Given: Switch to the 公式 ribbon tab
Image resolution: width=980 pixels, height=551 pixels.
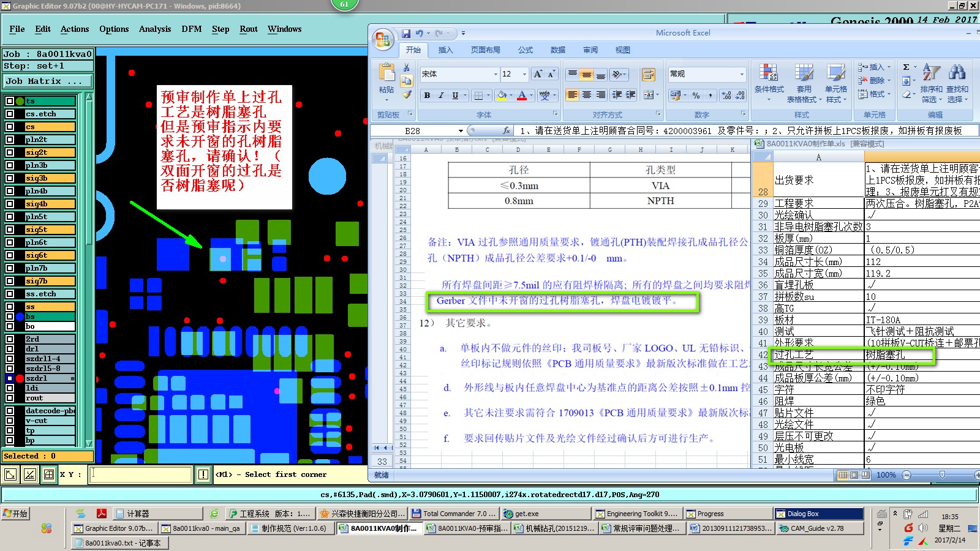Looking at the screenshot, I should click(526, 50).
